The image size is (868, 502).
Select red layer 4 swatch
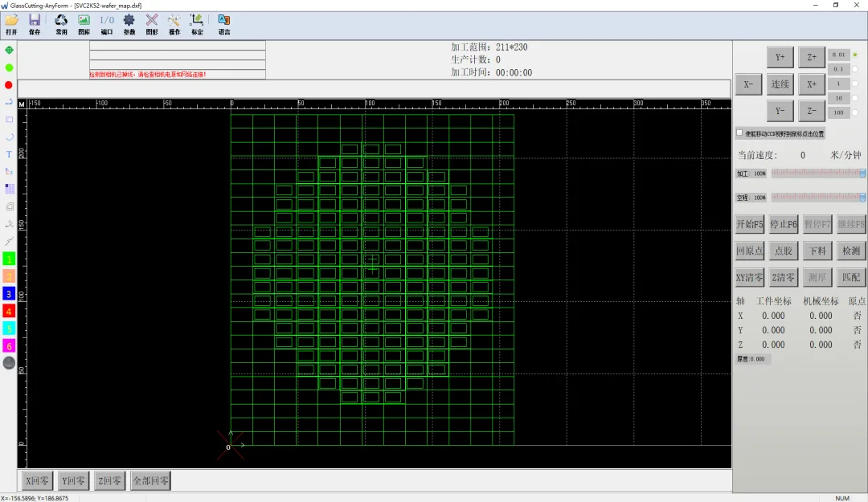coord(9,311)
